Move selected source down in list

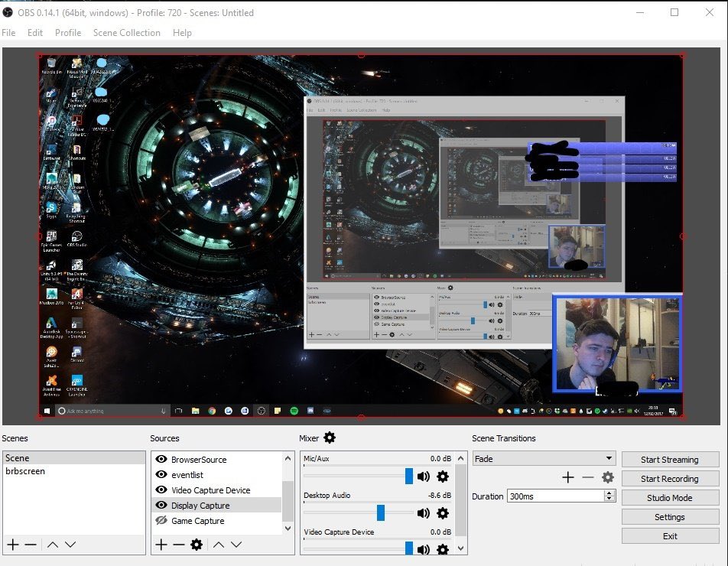click(236, 544)
